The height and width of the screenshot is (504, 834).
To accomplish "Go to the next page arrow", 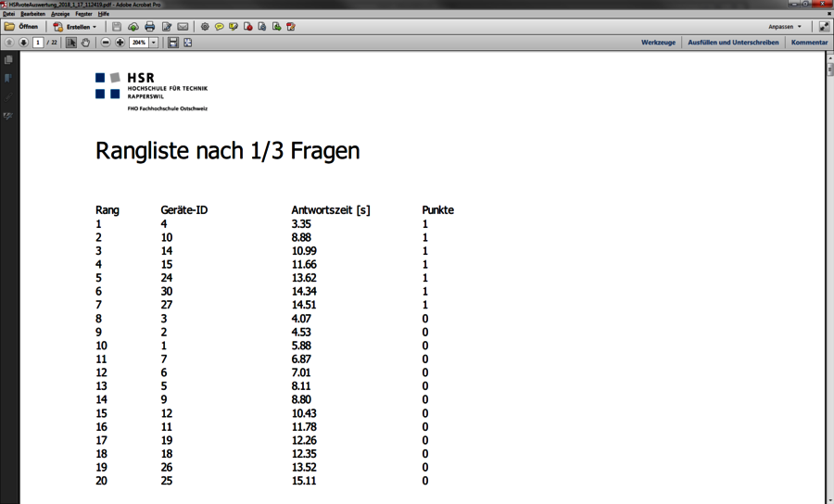I will pos(23,43).
